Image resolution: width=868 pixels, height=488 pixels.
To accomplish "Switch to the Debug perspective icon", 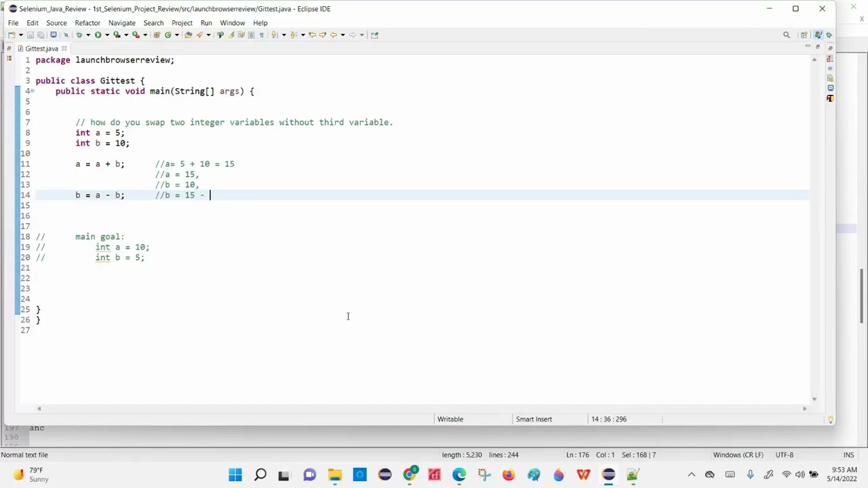I will tap(829, 35).
